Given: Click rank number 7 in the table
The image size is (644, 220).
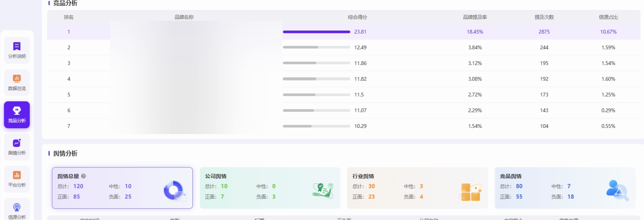Looking at the screenshot, I should point(69,126).
